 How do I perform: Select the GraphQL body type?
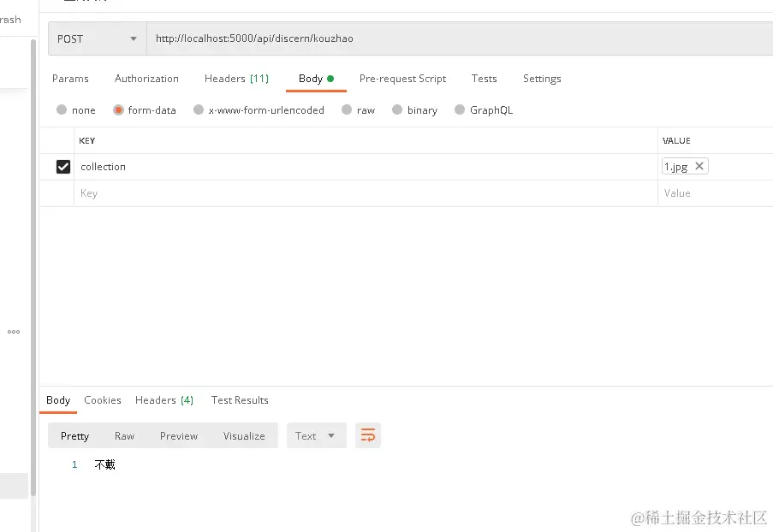[x=460, y=109]
